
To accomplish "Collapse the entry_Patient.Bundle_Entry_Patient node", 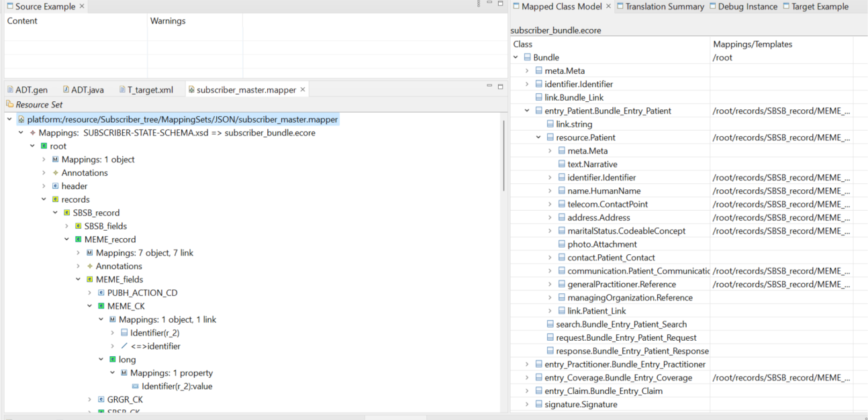I will click(x=526, y=110).
